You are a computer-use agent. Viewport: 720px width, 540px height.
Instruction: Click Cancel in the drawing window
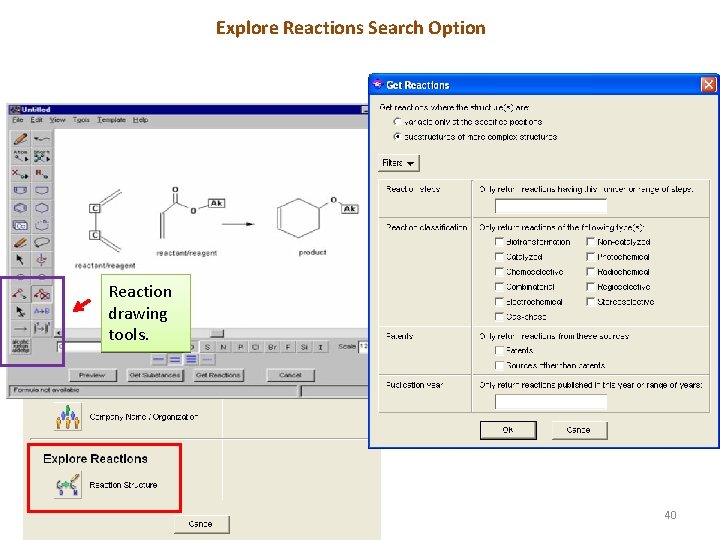pyautogui.click(x=290, y=375)
